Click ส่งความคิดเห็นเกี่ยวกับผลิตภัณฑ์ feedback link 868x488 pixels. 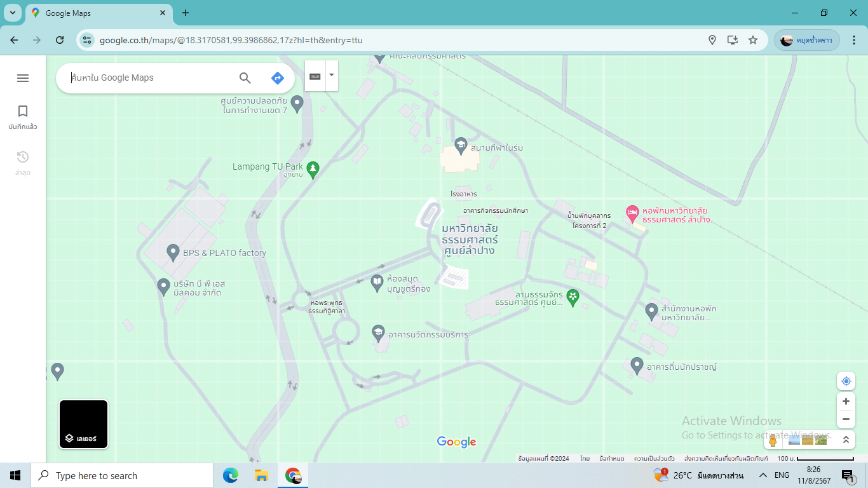[x=726, y=458]
